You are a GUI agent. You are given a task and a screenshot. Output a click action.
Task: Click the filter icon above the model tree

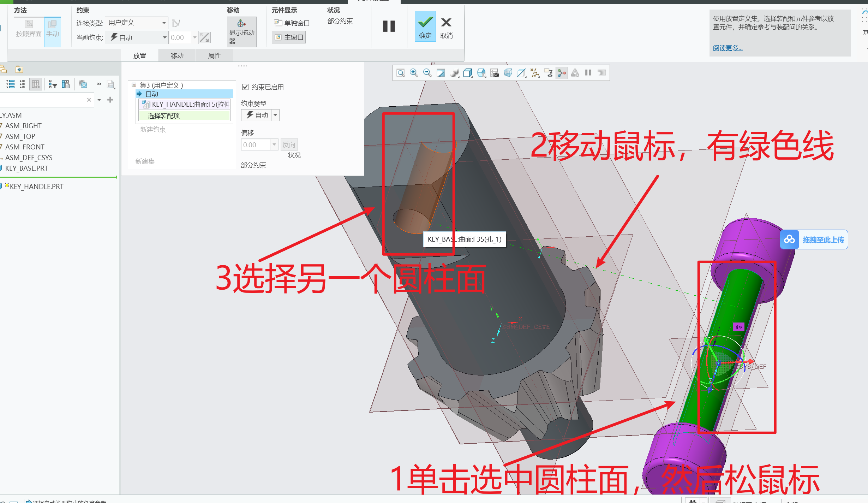coord(53,84)
